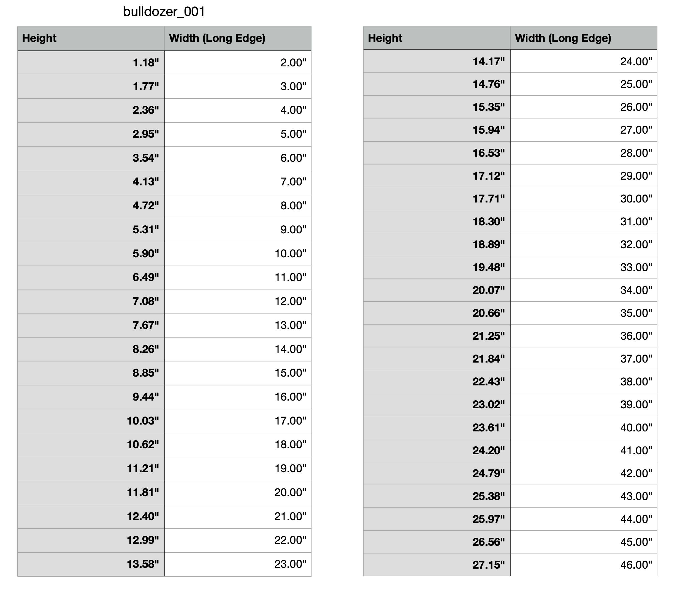Click the 23.00" width value
Viewport: 699px width, 616px height.
pos(290,564)
